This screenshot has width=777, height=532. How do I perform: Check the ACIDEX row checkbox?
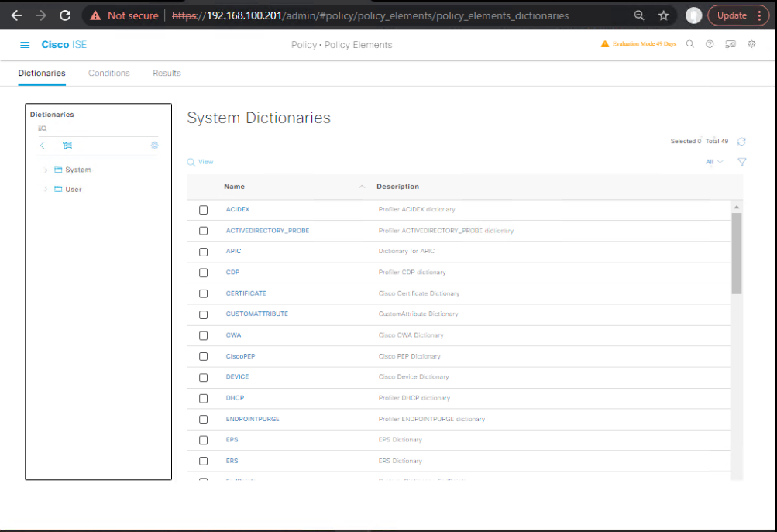[x=203, y=210]
